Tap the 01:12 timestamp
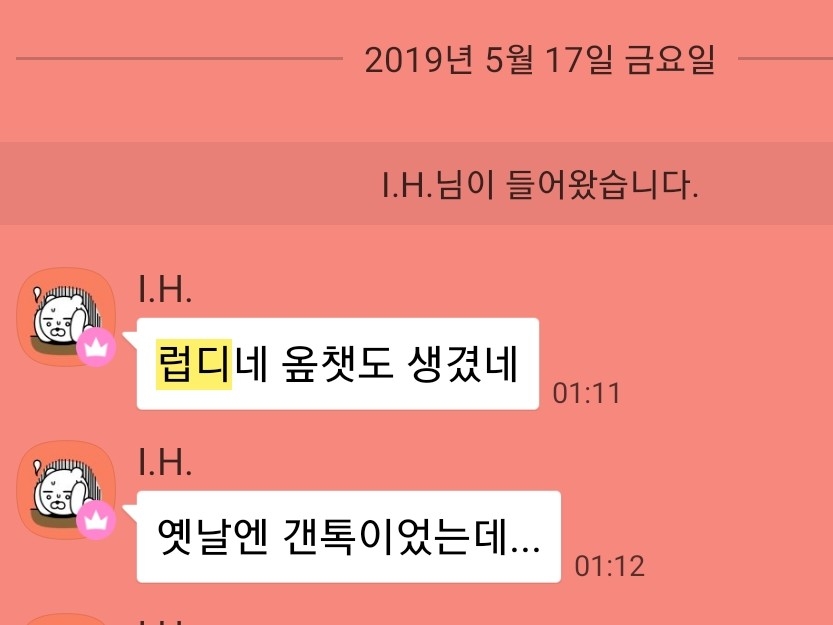 coord(610,567)
